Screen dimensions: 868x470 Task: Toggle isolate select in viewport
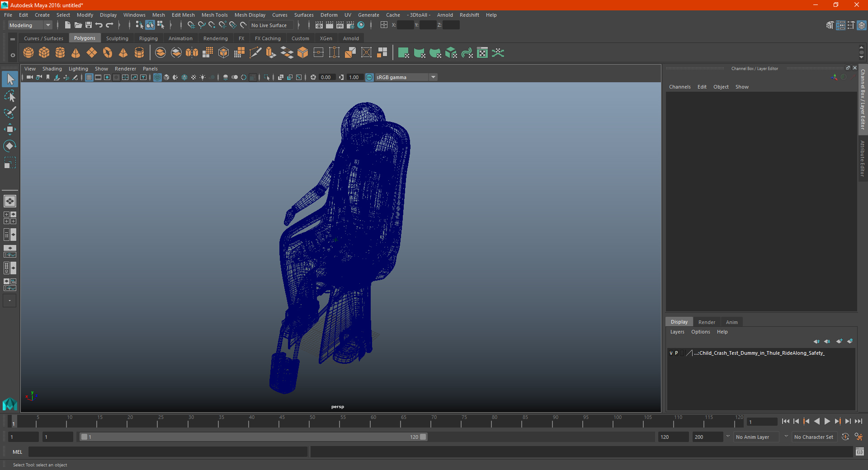pos(267,77)
